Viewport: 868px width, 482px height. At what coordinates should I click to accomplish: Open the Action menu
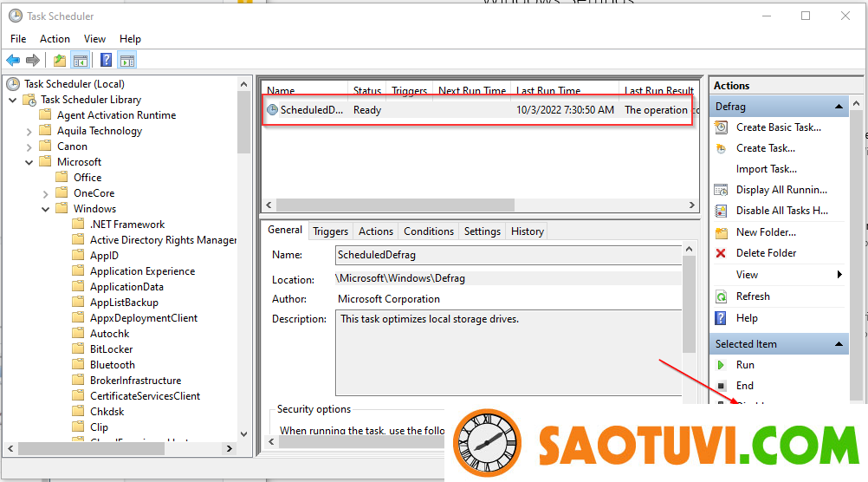click(x=55, y=39)
